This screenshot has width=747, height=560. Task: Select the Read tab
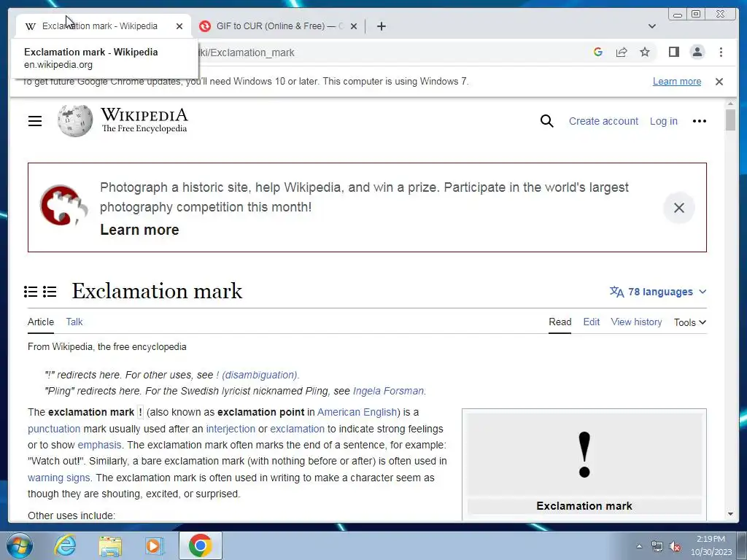(x=560, y=322)
